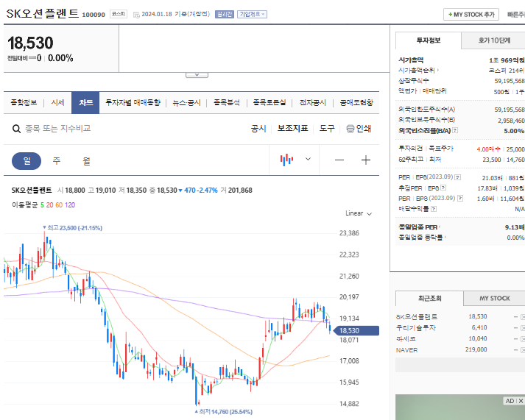Image resolution: width=525 pixels, height=420 pixels.
Task: Open the 종목분석 tab
Action: point(227,103)
